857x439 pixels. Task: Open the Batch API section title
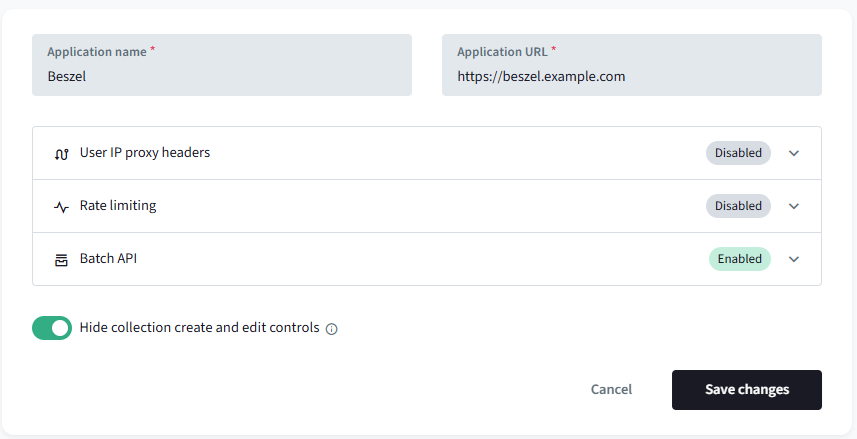(x=108, y=259)
